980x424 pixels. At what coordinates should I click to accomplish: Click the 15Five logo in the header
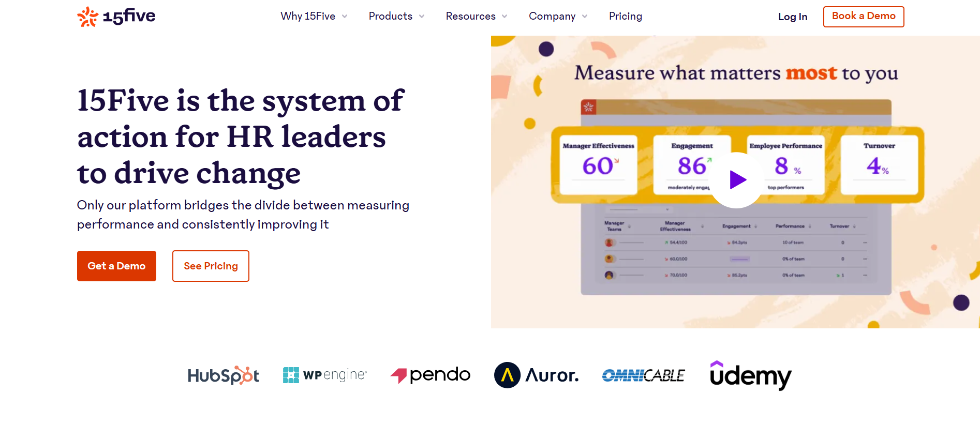point(116,17)
